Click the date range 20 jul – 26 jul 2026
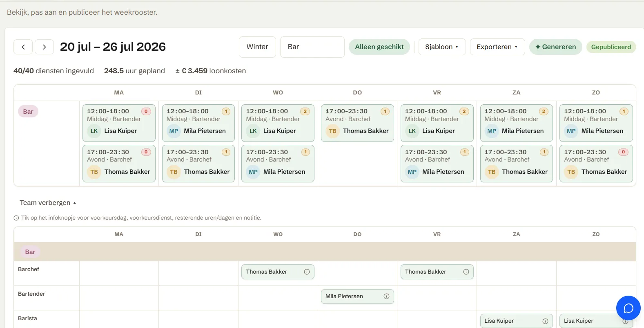Screen dimensions: 644x328 [x=113, y=47]
